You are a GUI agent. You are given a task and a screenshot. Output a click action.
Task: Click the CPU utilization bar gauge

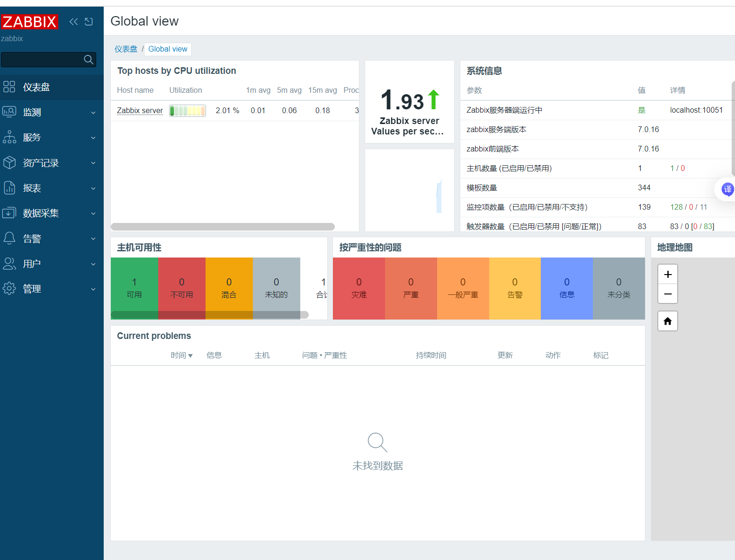tap(188, 111)
